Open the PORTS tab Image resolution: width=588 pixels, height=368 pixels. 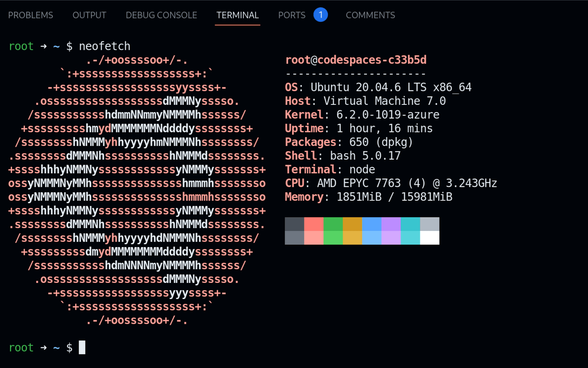click(x=291, y=15)
